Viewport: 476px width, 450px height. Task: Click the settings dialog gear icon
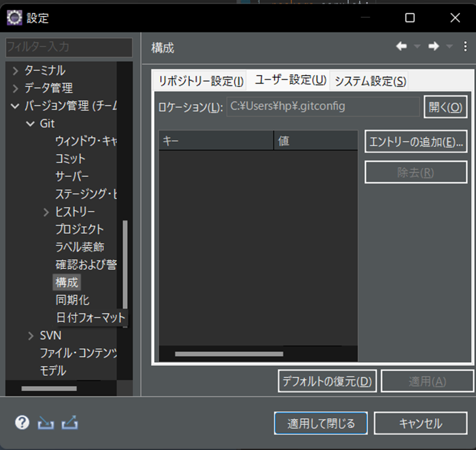click(x=14, y=18)
